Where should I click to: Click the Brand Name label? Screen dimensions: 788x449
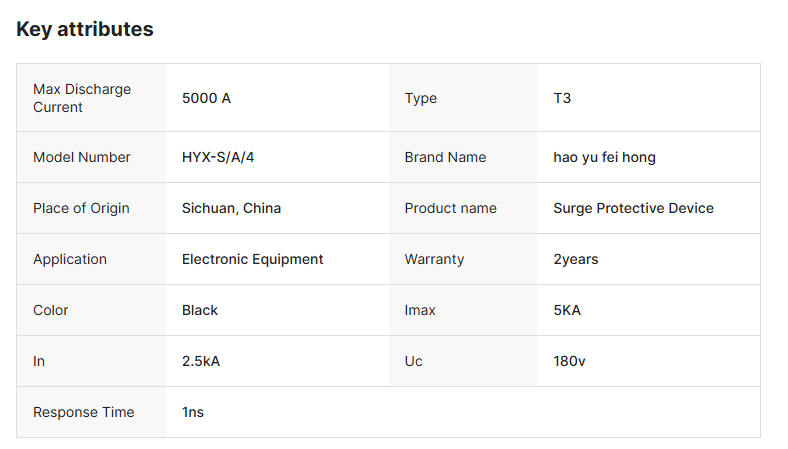(445, 157)
